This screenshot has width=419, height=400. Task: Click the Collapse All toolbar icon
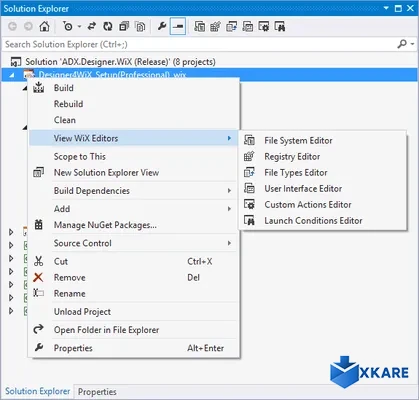124,26
